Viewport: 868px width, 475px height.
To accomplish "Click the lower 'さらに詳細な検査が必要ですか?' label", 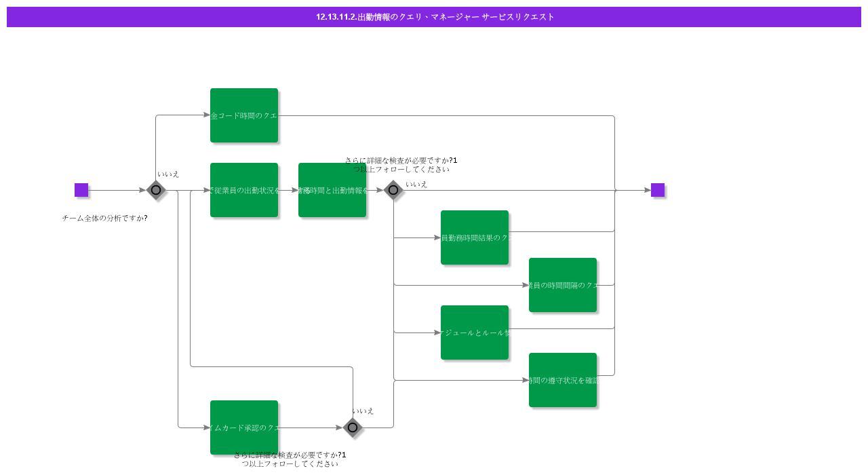I will click(290, 459).
